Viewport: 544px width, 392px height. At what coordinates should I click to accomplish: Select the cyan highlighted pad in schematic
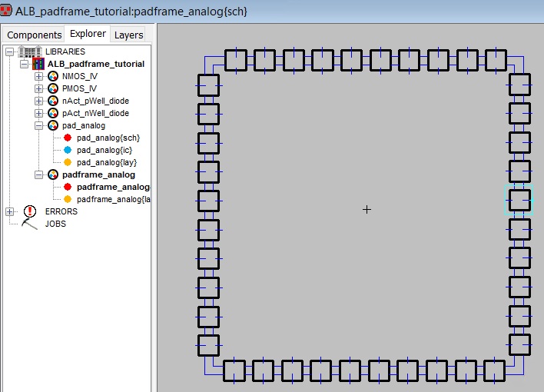pyautogui.click(x=519, y=200)
